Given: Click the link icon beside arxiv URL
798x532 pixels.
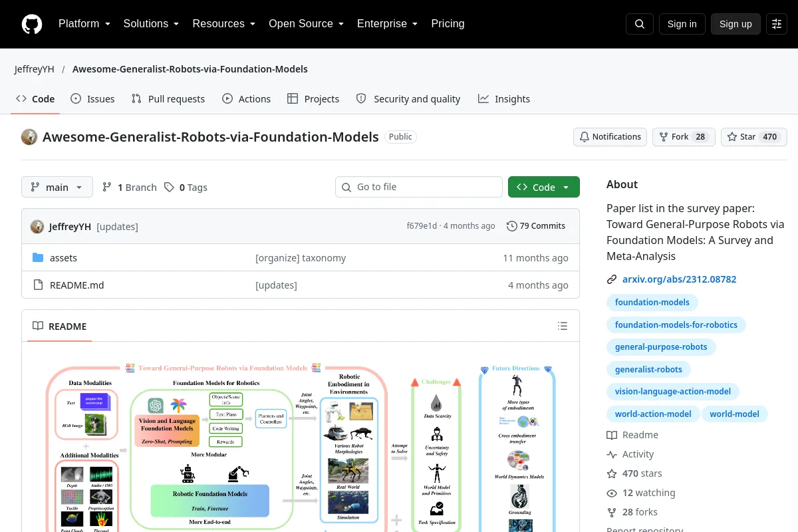Looking at the screenshot, I should point(612,280).
